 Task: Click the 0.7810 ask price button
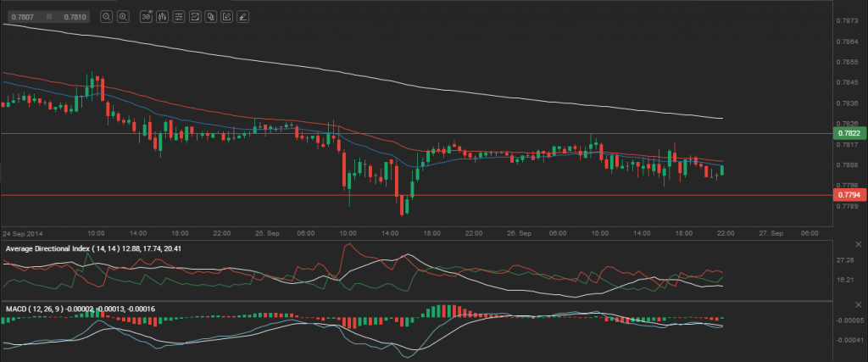coord(75,16)
